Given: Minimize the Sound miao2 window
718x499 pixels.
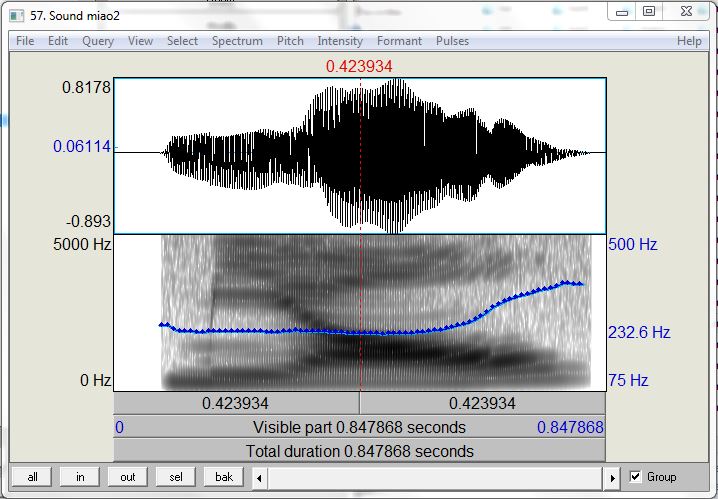Looking at the screenshot, I should tap(622, 12).
